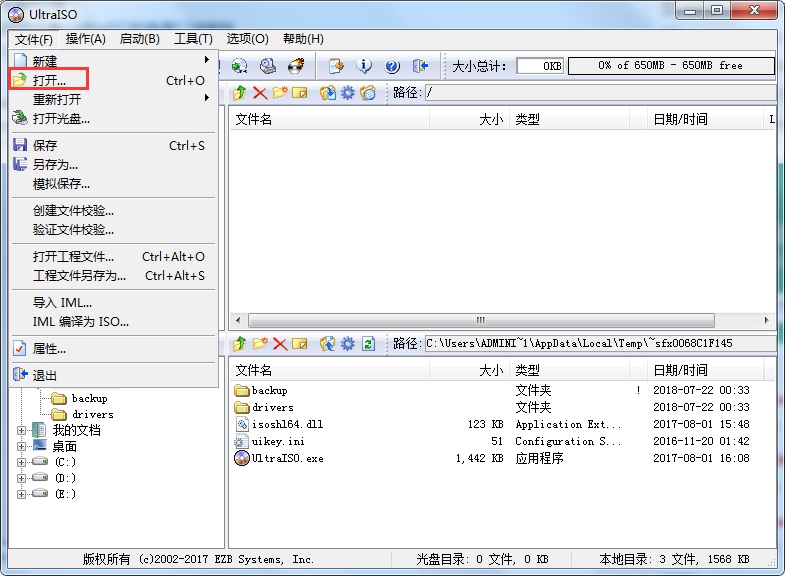Click the right scroll arrow in ISO pane

click(766, 320)
